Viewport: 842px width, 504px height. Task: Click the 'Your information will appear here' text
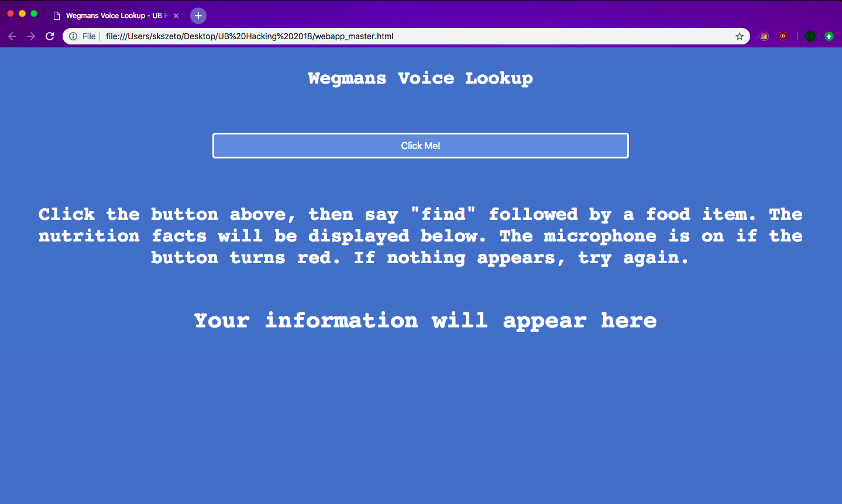pyautogui.click(x=425, y=320)
